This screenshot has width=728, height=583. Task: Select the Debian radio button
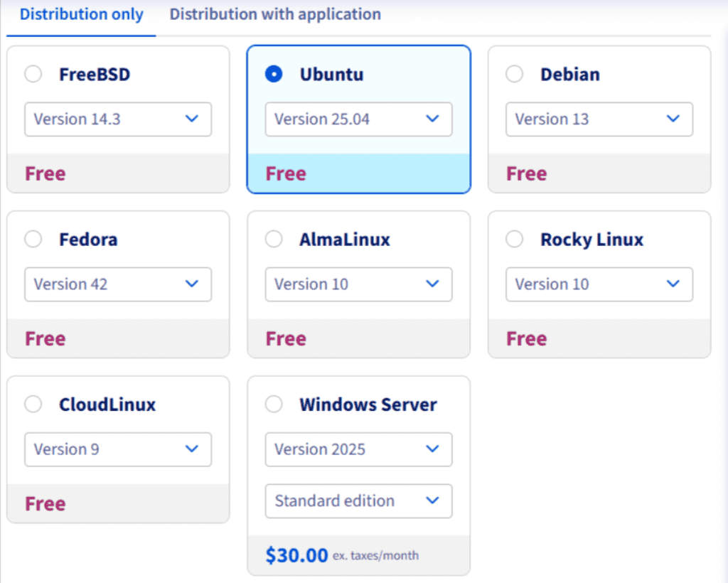pyautogui.click(x=514, y=74)
